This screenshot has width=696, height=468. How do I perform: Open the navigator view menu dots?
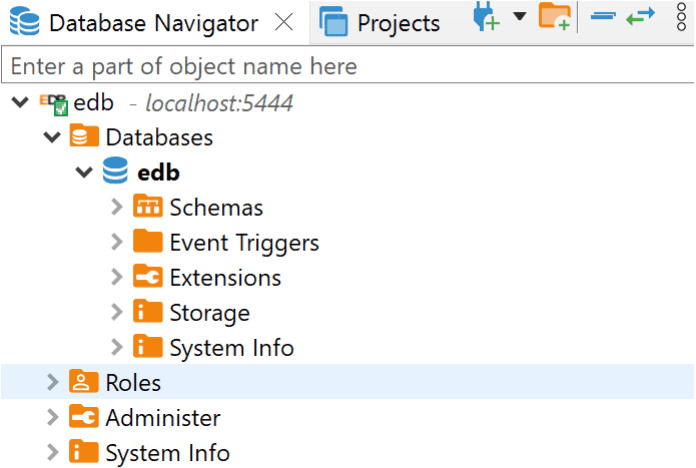682,18
